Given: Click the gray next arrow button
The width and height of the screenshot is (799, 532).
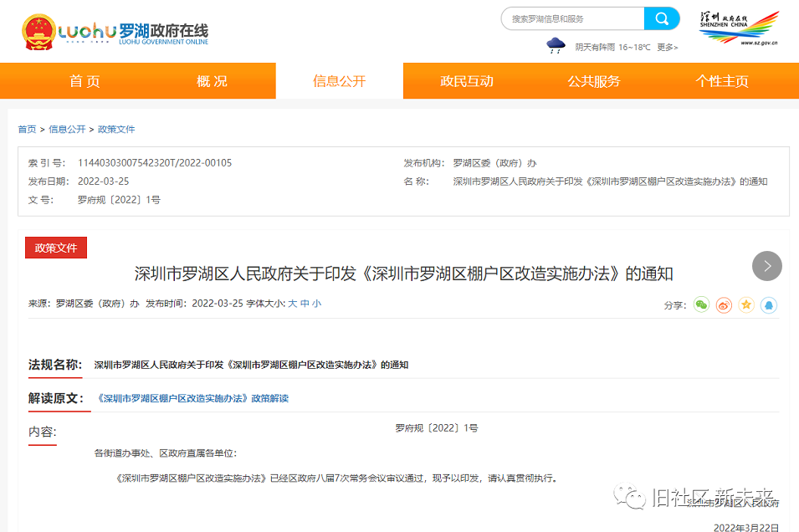Looking at the screenshot, I should [x=767, y=266].
